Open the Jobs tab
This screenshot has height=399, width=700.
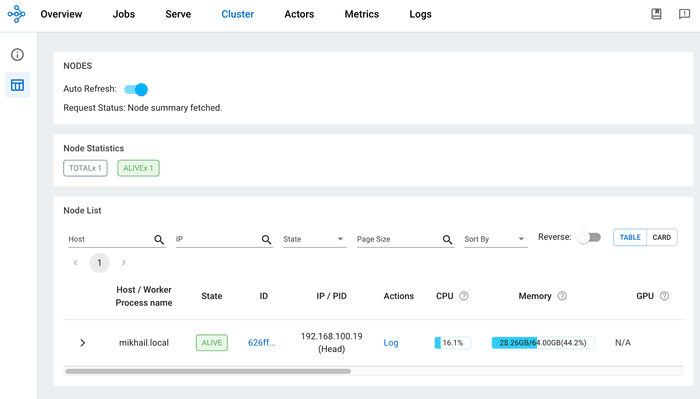pos(124,14)
